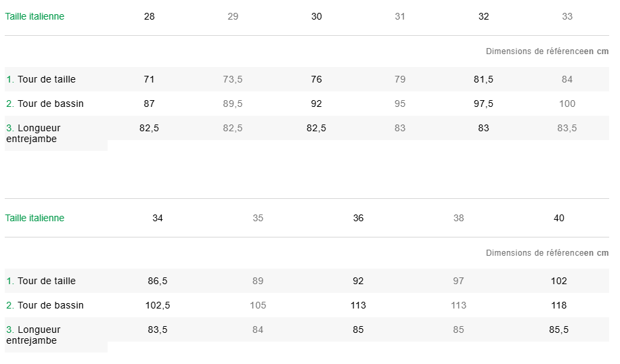Select Italian size 36 column header
This screenshot has height=364, width=620.
tap(358, 218)
